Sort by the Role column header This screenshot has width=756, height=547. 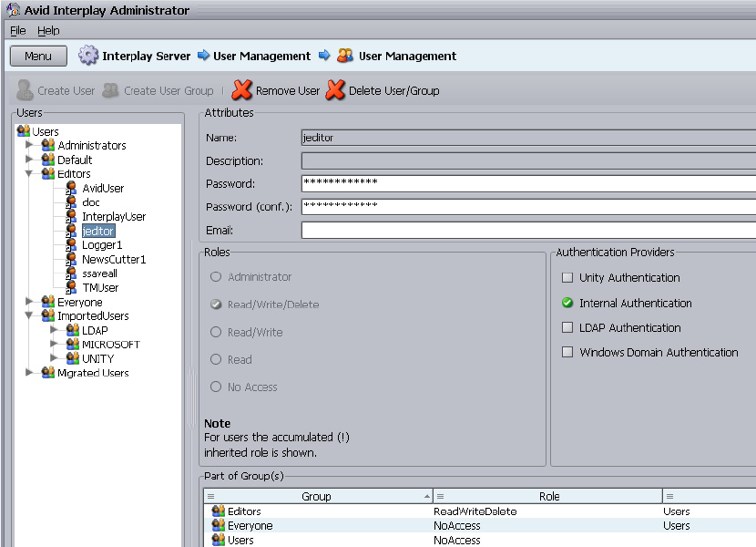pos(547,496)
